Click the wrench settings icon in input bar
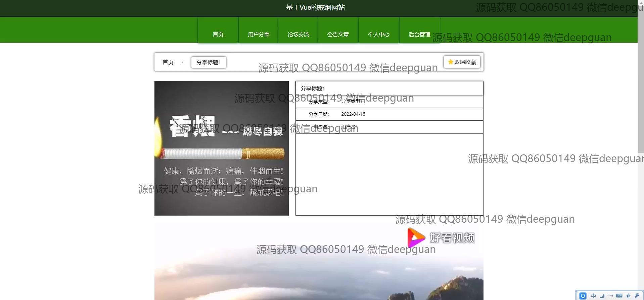The height and width of the screenshot is (300, 644). (x=637, y=296)
